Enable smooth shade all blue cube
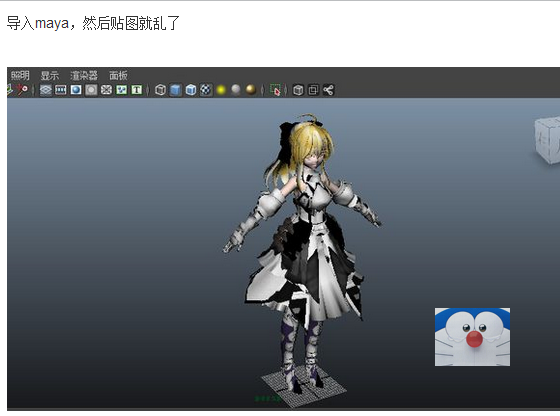 coord(175,90)
